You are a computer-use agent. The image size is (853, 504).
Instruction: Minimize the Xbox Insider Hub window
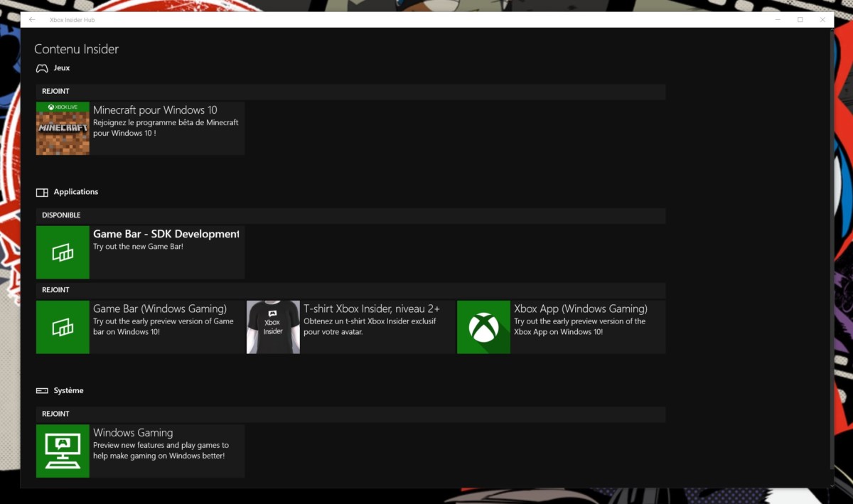(x=777, y=20)
